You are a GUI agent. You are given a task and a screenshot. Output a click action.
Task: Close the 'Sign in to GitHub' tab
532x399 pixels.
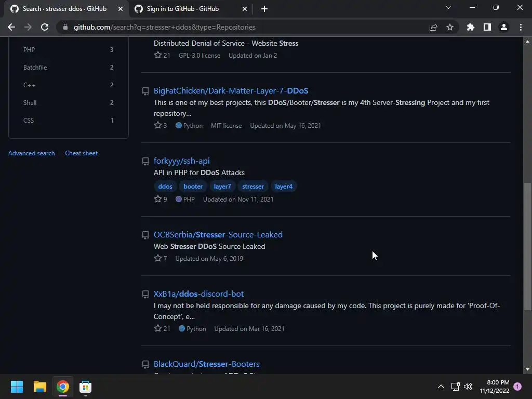point(245,9)
